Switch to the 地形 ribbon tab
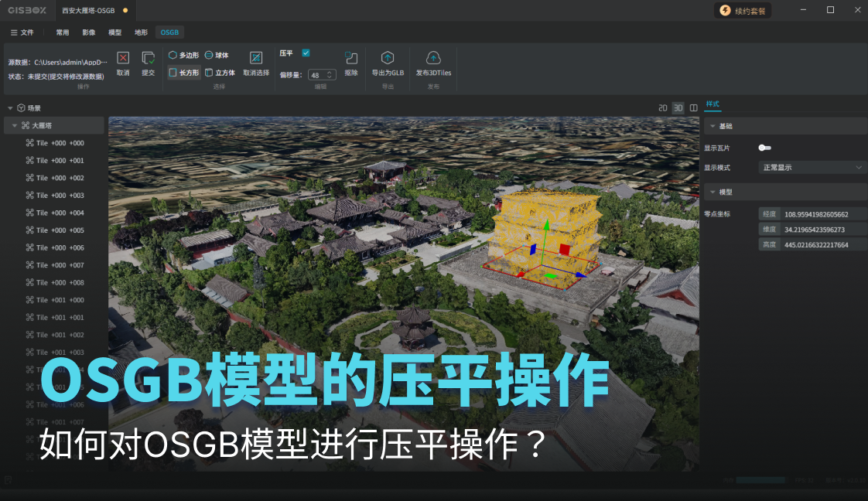 click(x=141, y=32)
